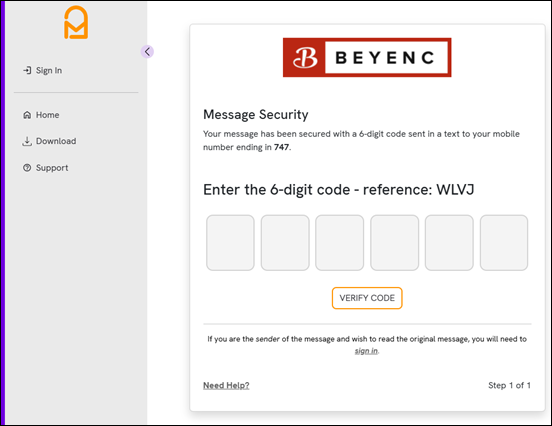Click the Sign In arrow icon
Image resolution: width=552 pixels, height=426 pixels.
point(27,70)
